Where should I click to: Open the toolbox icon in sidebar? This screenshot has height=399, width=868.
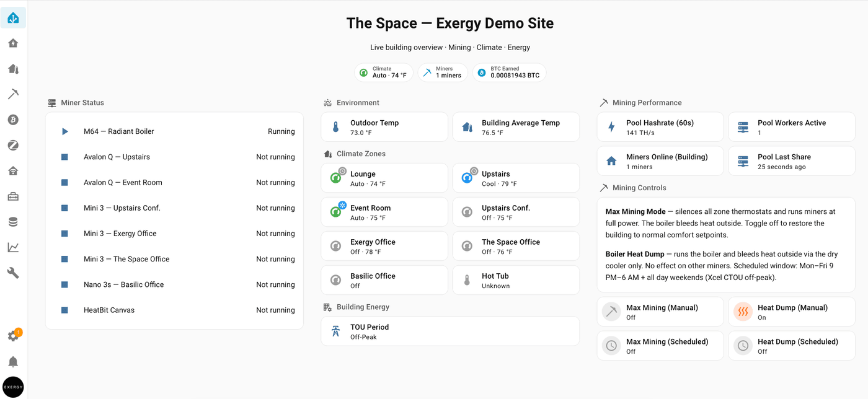13,196
